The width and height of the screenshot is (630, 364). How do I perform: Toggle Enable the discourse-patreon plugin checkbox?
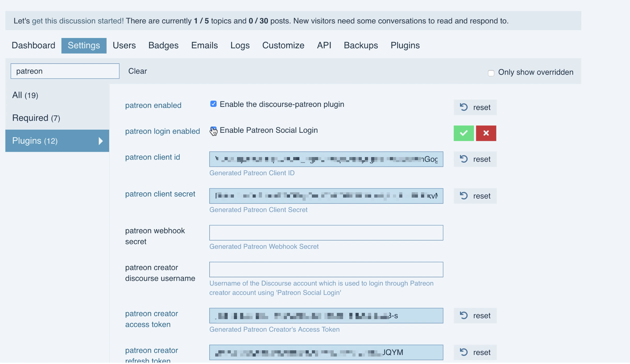point(213,104)
